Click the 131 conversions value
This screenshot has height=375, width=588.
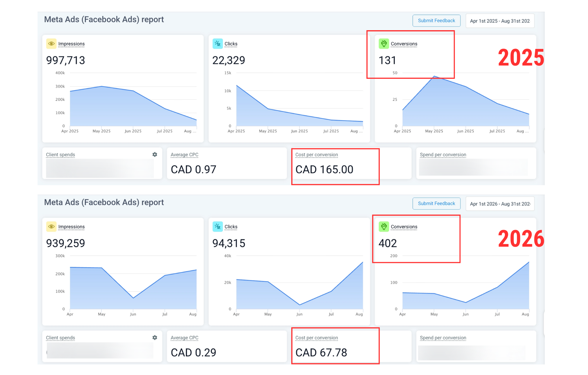(387, 60)
